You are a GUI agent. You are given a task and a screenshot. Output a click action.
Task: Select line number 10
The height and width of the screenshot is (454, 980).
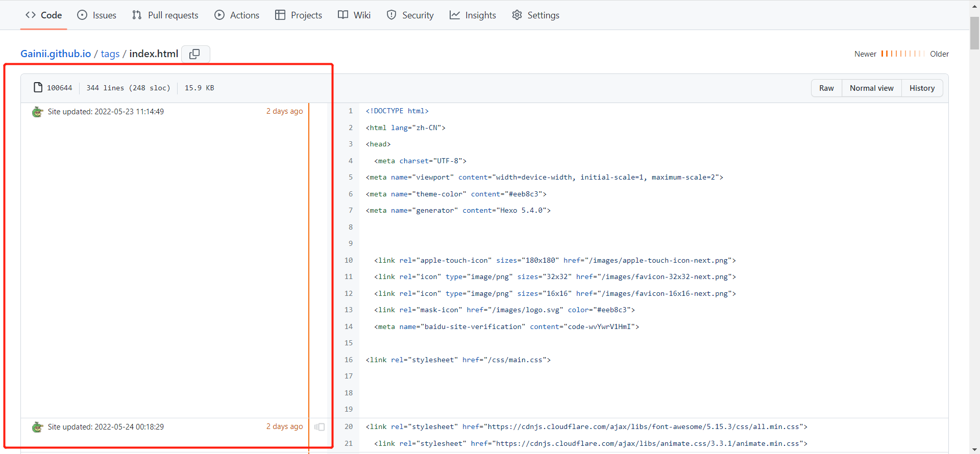pyautogui.click(x=349, y=260)
